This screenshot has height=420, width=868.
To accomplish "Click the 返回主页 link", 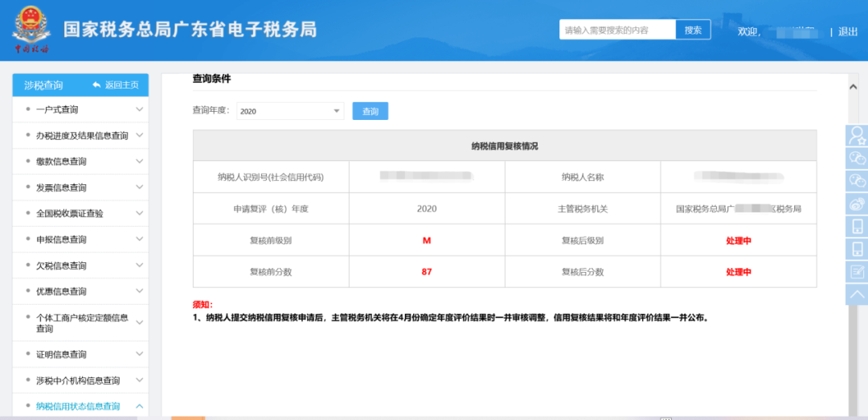I will pos(122,84).
